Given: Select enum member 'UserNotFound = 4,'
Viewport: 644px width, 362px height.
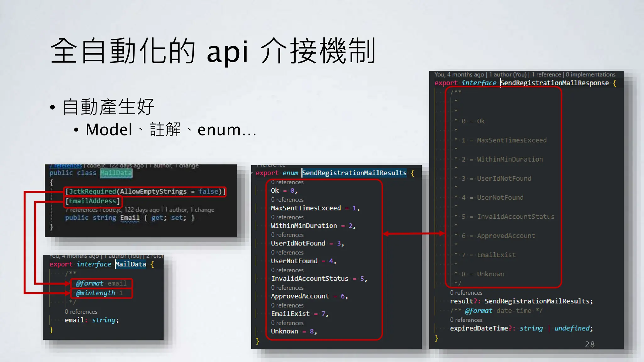Looking at the screenshot, I should (303, 261).
